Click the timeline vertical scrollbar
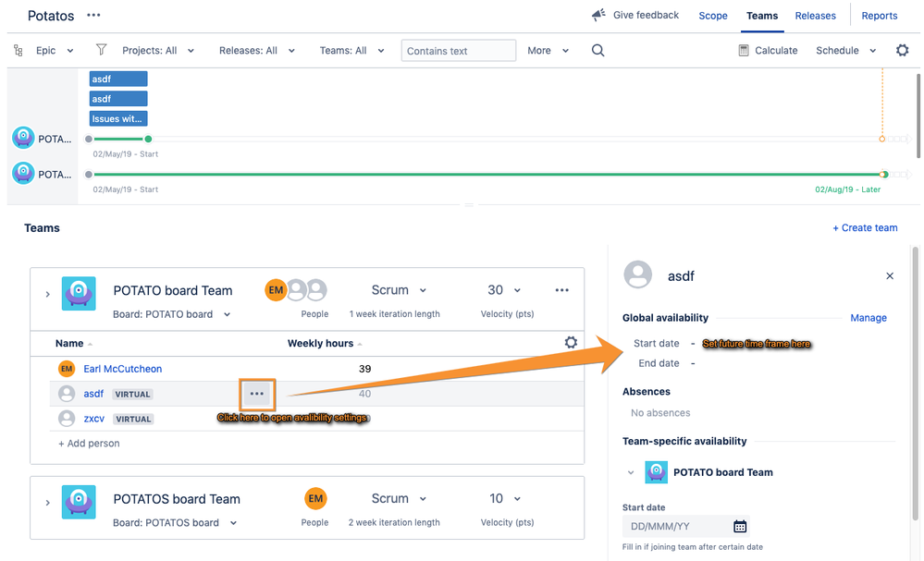This screenshot has height=561, width=924. pos(918,116)
